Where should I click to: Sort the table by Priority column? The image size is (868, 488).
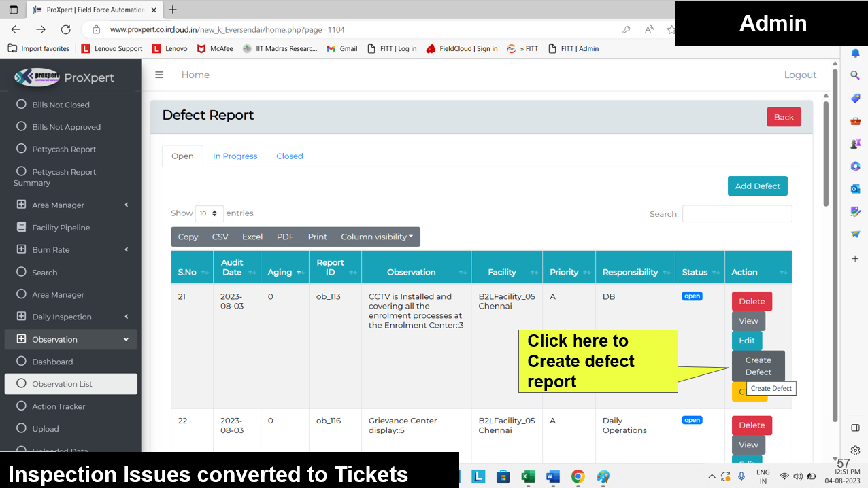click(569, 272)
